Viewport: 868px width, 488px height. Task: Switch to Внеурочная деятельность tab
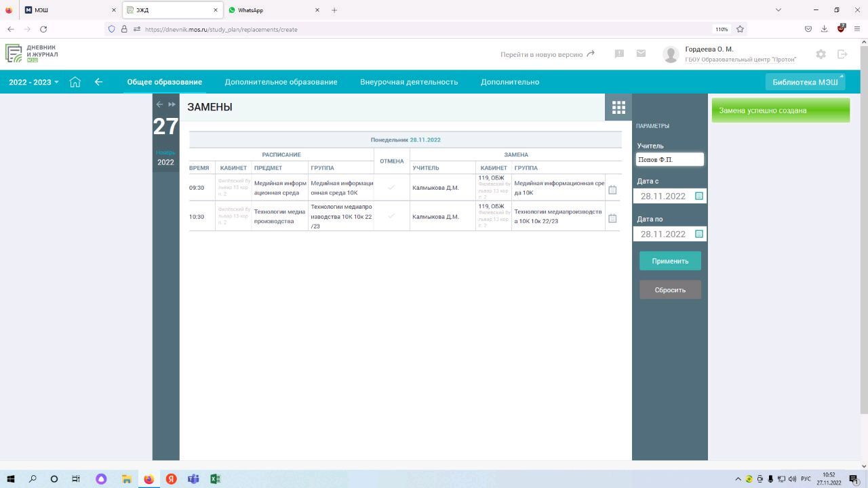409,82
